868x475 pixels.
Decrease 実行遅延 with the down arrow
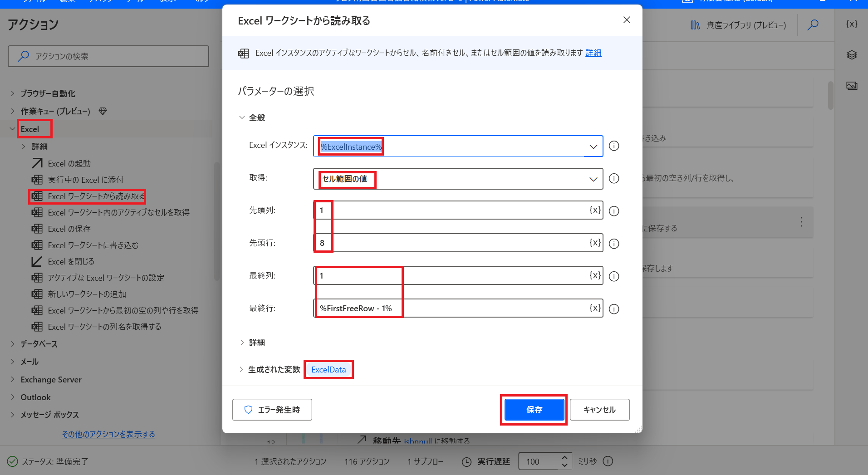564,465
